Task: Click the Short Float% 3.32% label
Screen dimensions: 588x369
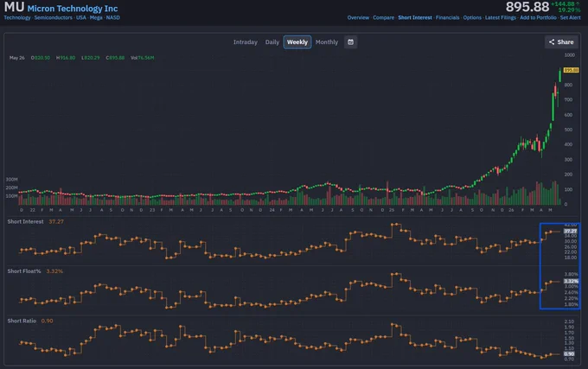Action: click(x=35, y=271)
